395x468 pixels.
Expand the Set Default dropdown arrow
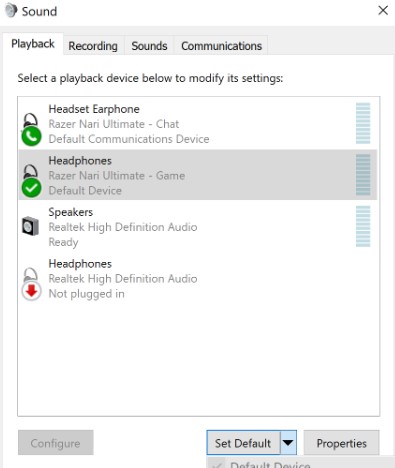click(x=288, y=443)
